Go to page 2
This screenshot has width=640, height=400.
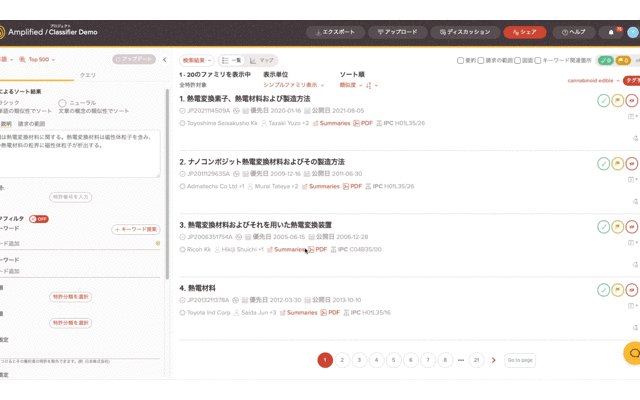click(x=342, y=360)
